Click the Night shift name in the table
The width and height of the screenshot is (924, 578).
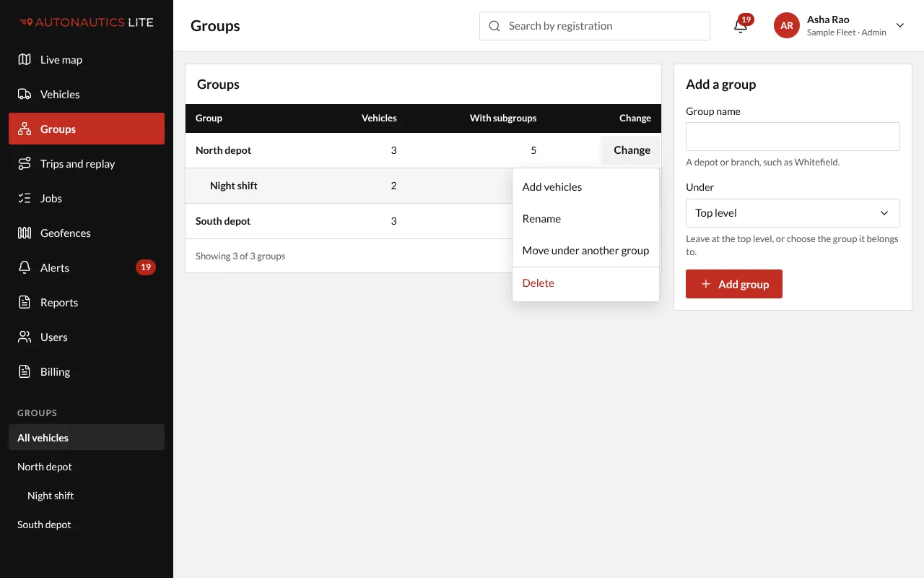[x=234, y=186]
